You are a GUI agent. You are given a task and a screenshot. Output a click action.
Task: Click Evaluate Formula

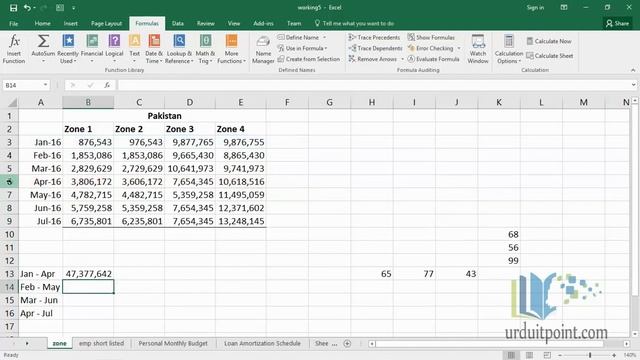pyautogui.click(x=433, y=59)
